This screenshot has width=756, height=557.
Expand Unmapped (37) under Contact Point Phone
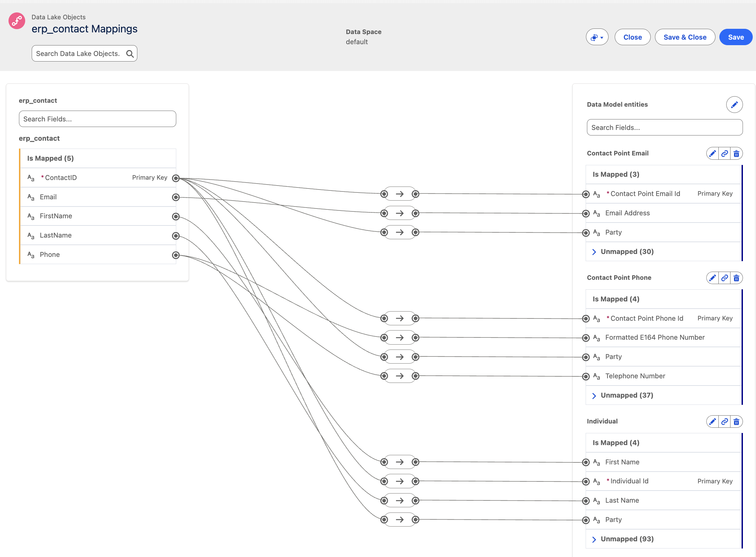pos(594,396)
